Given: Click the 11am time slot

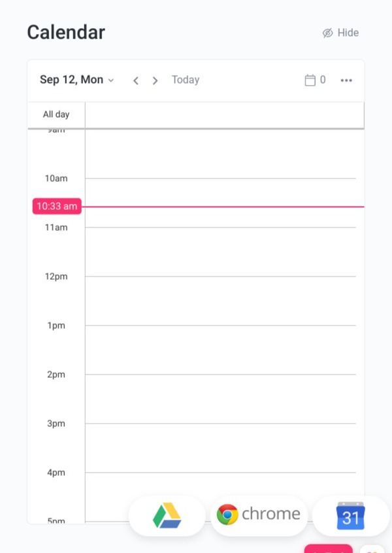Looking at the screenshot, I should click(220, 252).
